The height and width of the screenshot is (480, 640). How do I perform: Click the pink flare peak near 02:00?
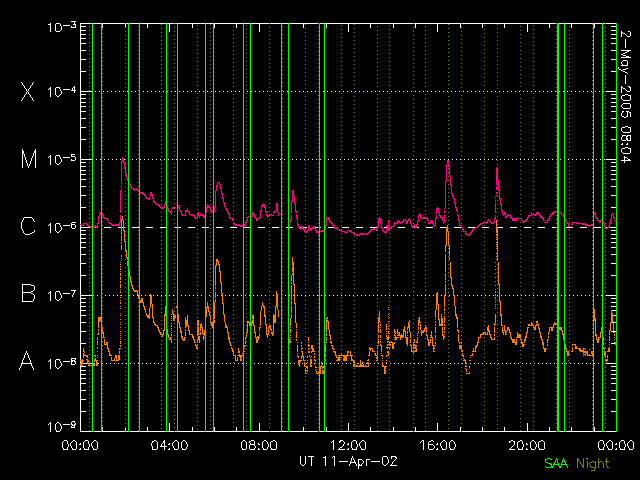(123, 160)
